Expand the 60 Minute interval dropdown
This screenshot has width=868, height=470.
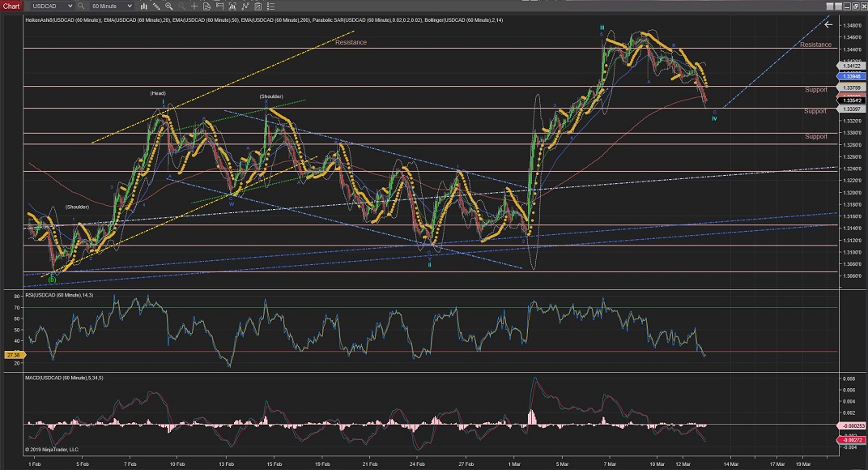point(130,6)
